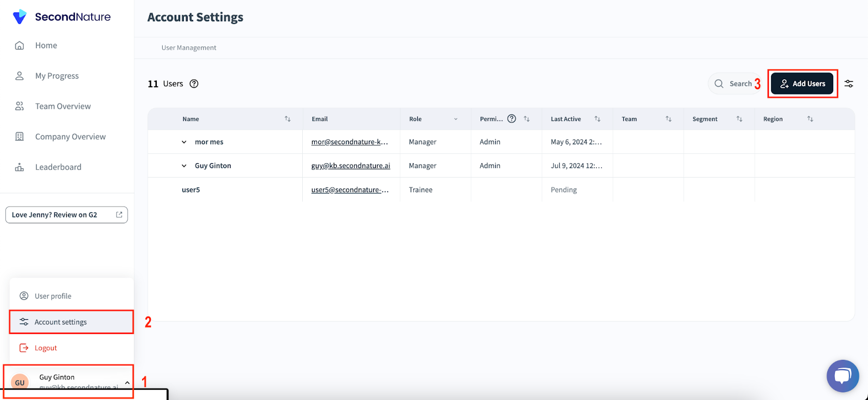Image resolution: width=868 pixels, height=400 pixels.
Task: Collapse the Guy Ginton profile menu
Action: tap(127, 382)
